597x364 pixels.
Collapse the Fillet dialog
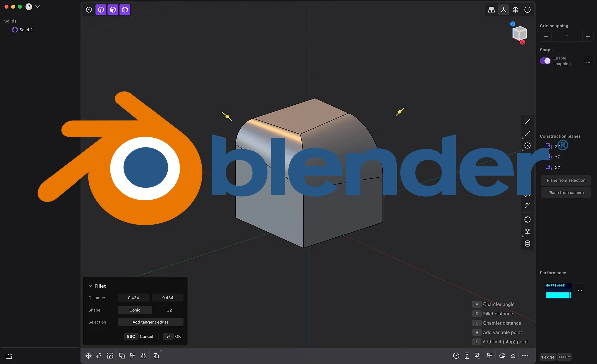pos(90,286)
